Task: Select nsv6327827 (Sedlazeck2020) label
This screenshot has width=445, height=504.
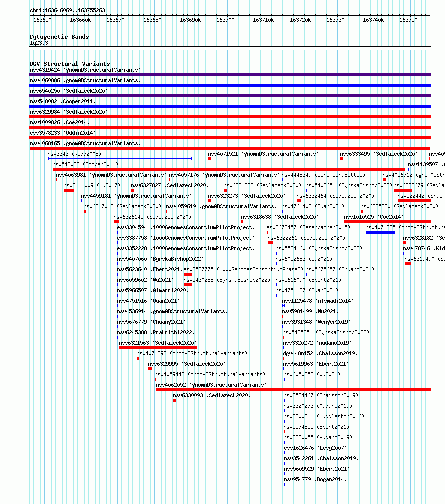Action: (x=170, y=185)
